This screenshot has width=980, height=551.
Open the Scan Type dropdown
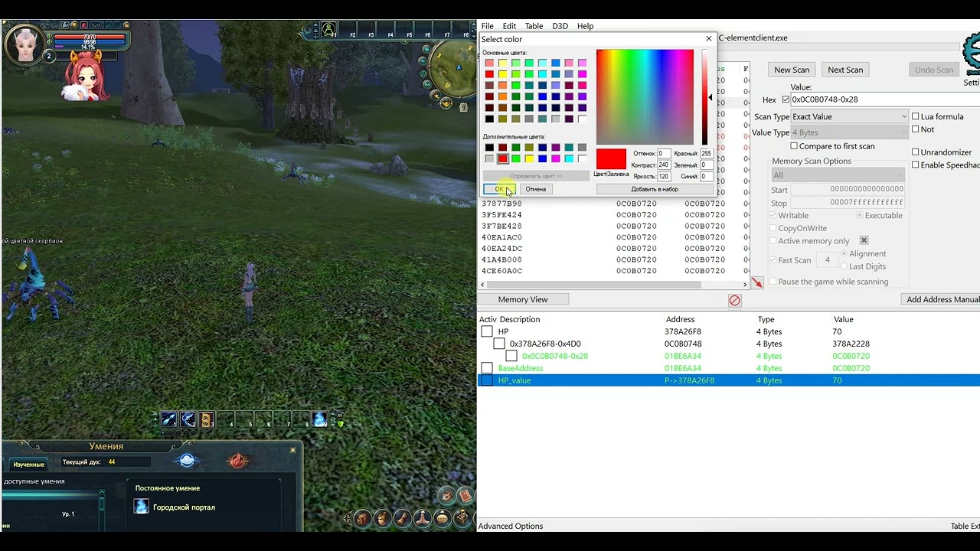(x=849, y=116)
